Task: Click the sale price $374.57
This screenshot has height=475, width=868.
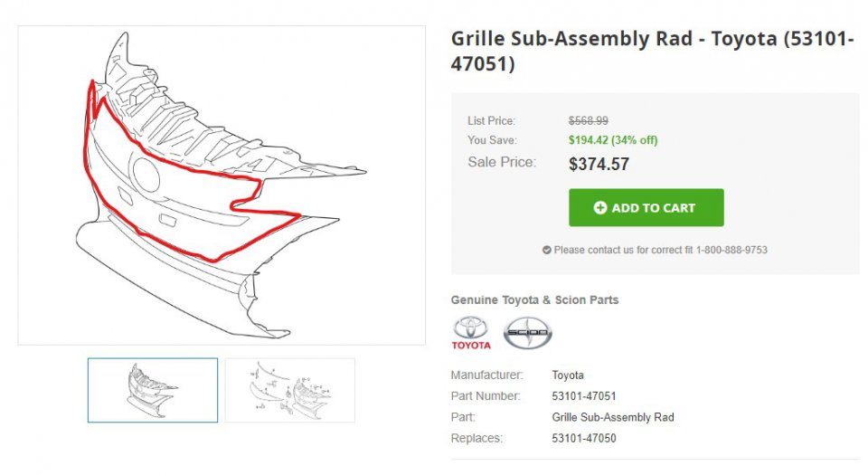Action: tap(599, 165)
